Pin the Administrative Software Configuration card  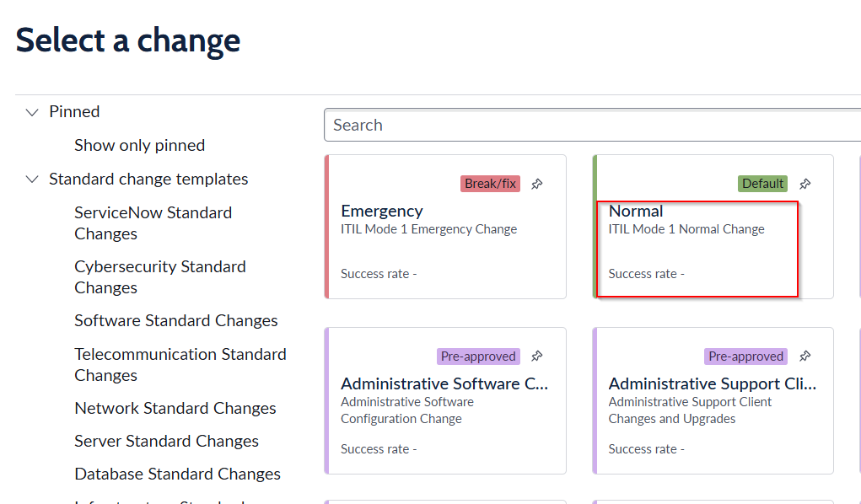(x=537, y=357)
